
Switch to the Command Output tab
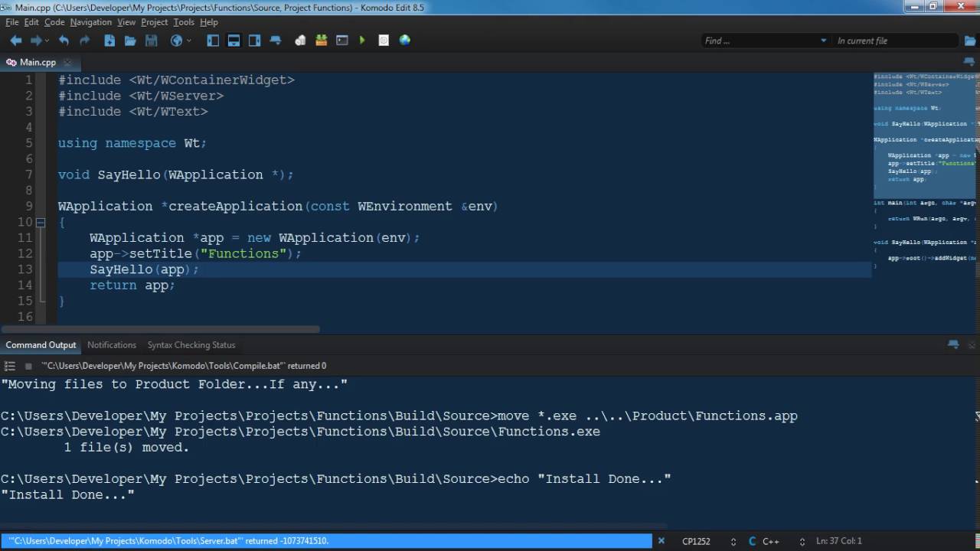41,345
